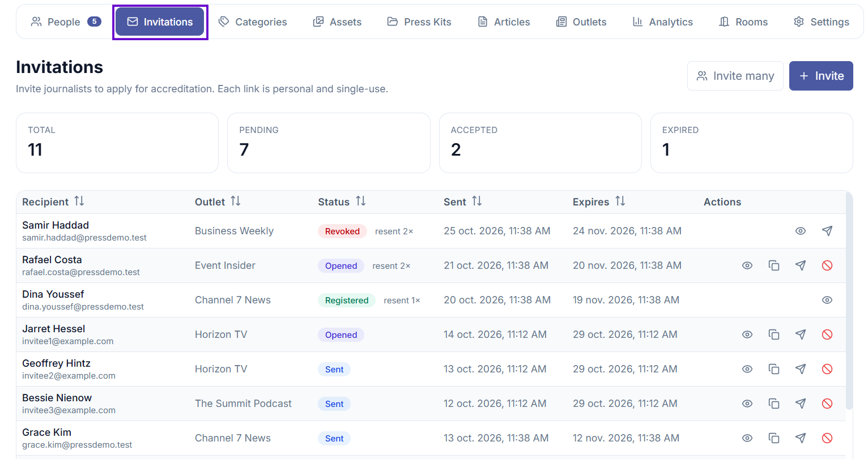The height and width of the screenshot is (459, 868).
Task: Open the Settings tab
Action: tap(822, 22)
